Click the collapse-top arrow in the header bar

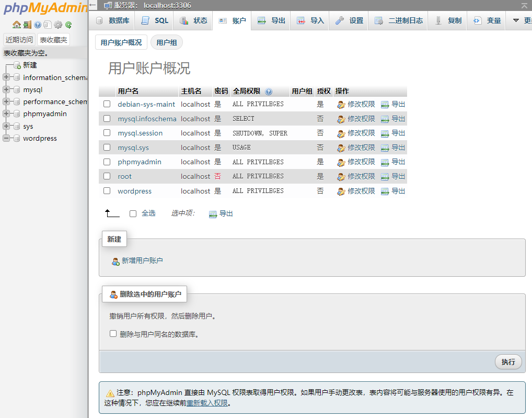pos(525,5)
